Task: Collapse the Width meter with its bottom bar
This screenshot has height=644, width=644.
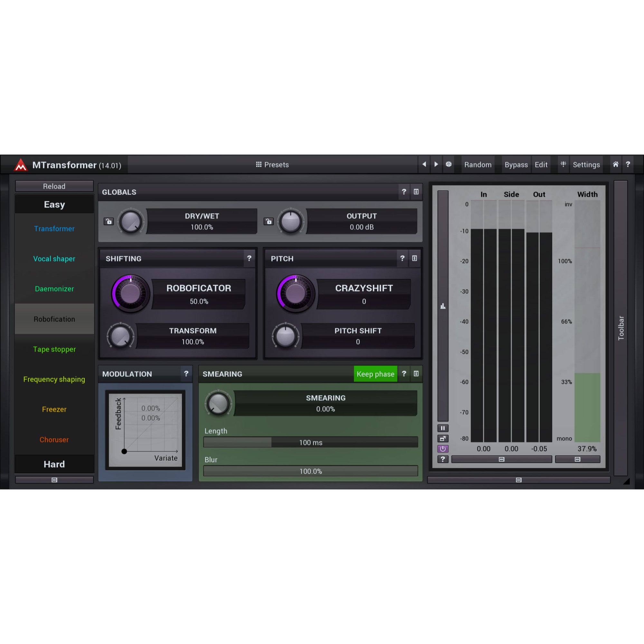Action: 577,459
